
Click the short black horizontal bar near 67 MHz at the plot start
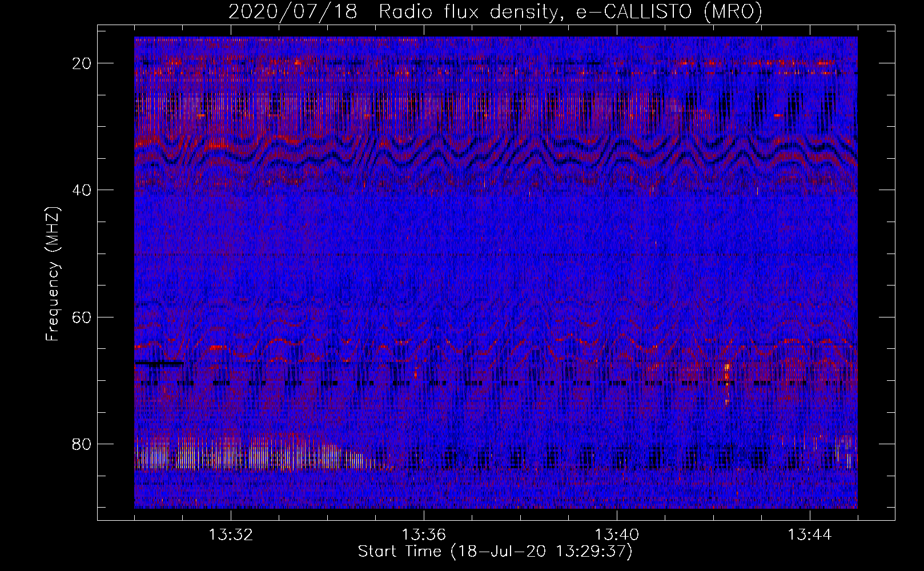159,363
